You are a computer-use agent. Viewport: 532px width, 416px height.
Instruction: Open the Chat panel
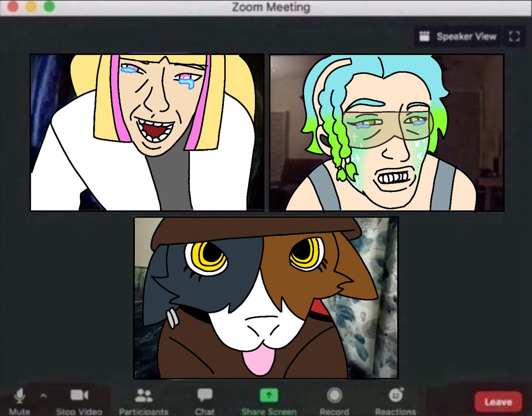(x=205, y=401)
